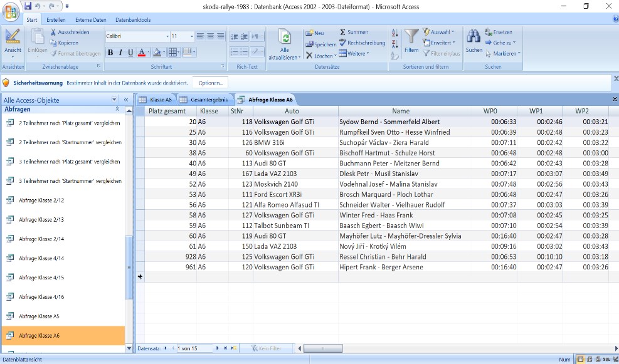Click the horizontal scrollbar thumb
The width and height of the screenshot is (619, 364).
[x=322, y=348]
